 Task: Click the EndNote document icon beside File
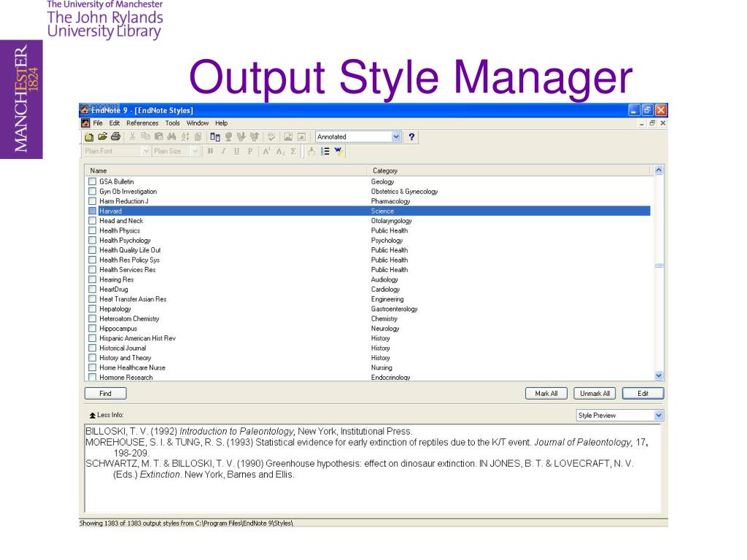pyautogui.click(x=85, y=123)
